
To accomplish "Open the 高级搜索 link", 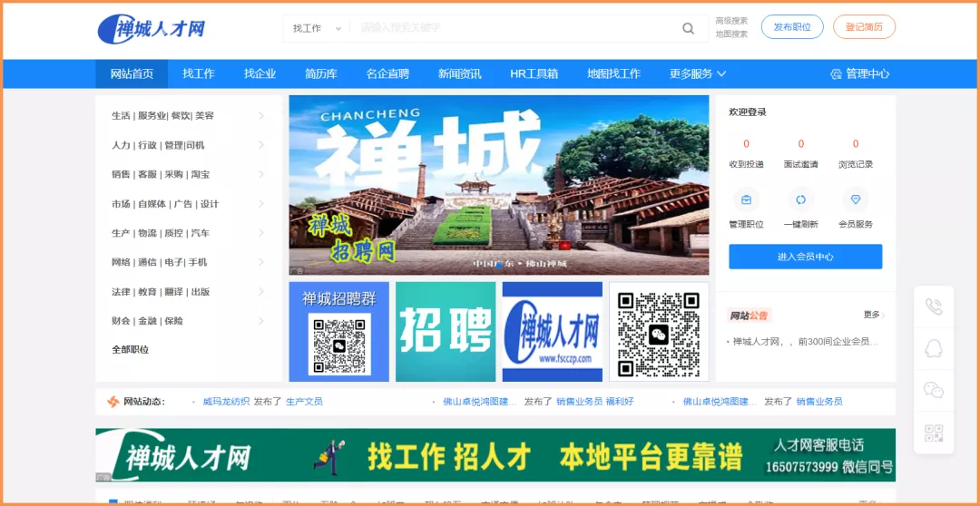I will point(731,21).
